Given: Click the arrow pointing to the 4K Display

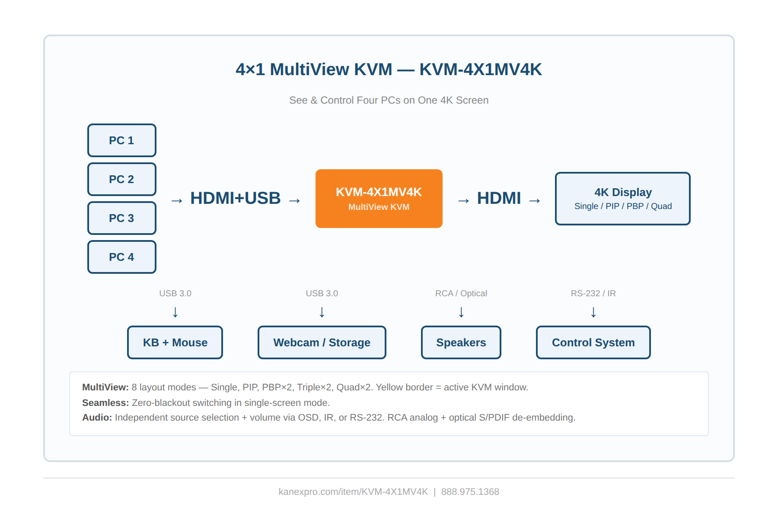Looking at the screenshot, I should point(535,200).
